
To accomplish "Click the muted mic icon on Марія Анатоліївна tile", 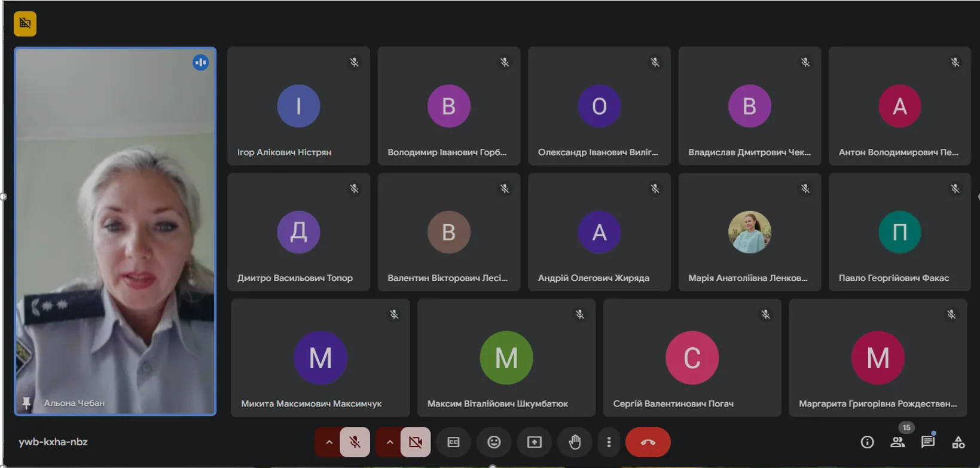I will tap(806, 189).
